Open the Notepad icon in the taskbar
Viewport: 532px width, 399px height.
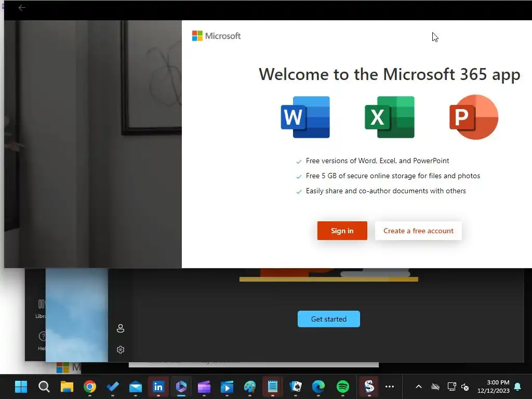point(272,387)
